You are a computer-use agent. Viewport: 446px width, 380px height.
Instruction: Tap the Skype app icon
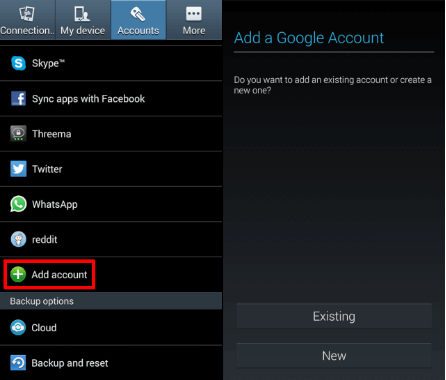pyautogui.click(x=18, y=63)
